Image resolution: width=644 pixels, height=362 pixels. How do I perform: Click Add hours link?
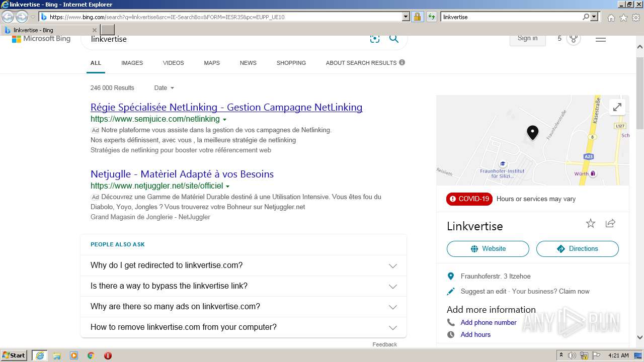pos(475,334)
